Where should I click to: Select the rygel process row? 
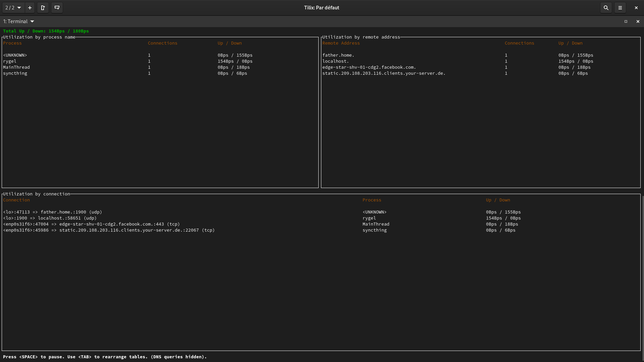[x=10, y=61]
